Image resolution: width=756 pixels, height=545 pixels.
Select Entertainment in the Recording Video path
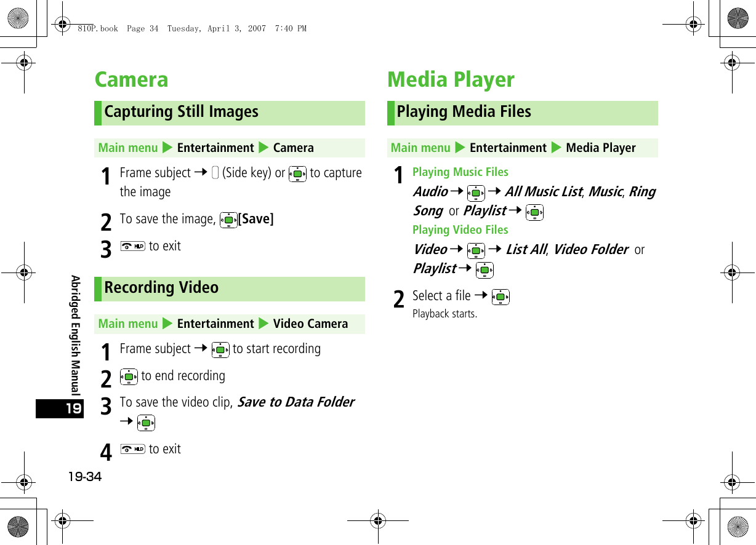[x=215, y=324]
